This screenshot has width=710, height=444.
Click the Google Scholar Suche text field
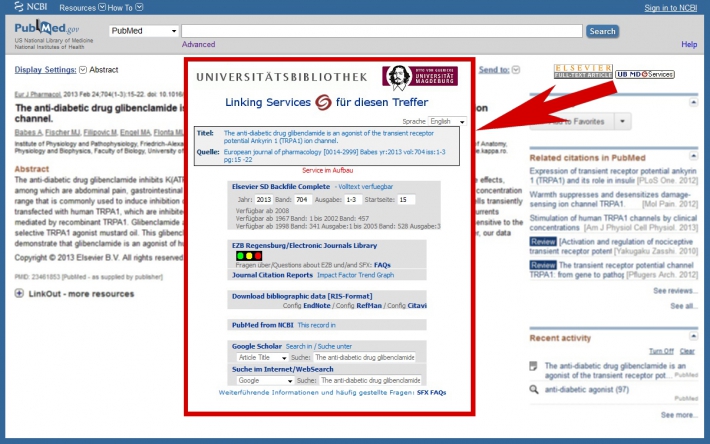(365, 358)
